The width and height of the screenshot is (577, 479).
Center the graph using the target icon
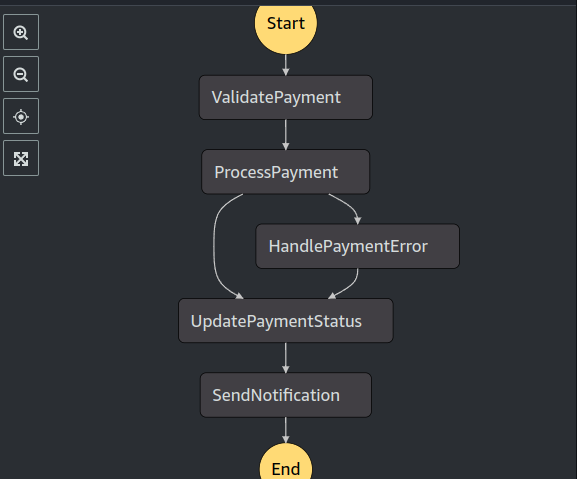[21, 116]
